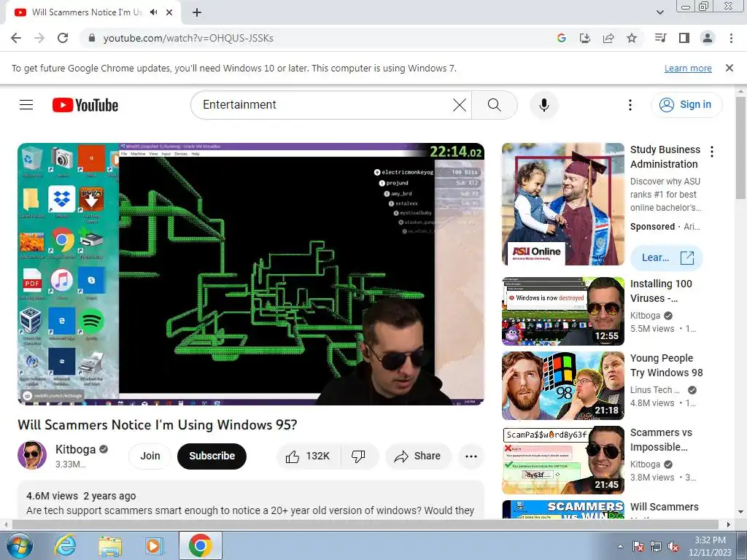Reload the YouTube page

click(x=63, y=38)
